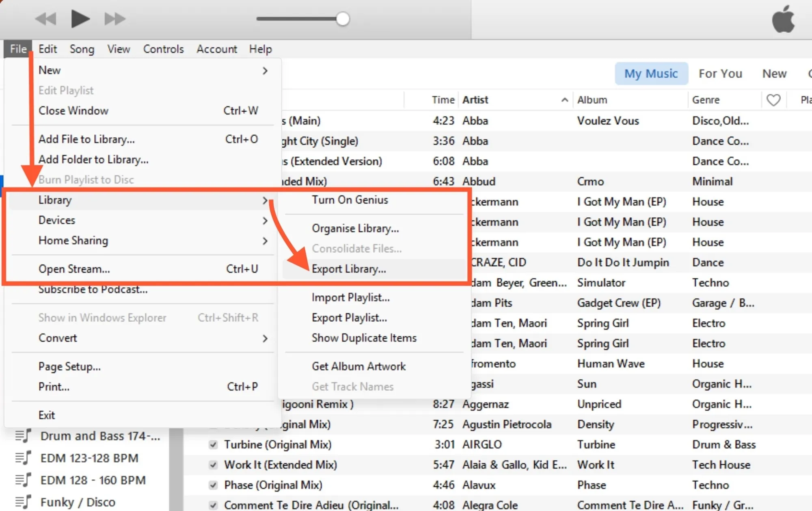Viewport: 812px width, 511px height.
Task: Open the Funky / Disco playlist icon
Action: (x=23, y=502)
